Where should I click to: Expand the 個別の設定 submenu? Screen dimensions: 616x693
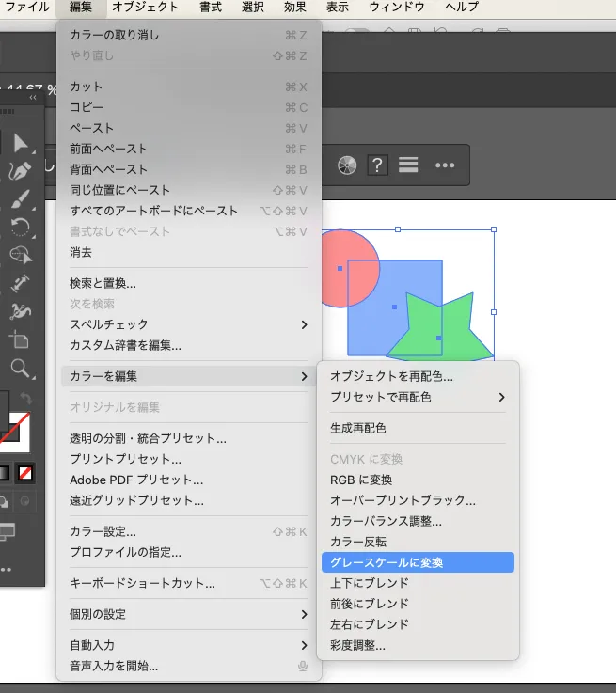coord(189,614)
